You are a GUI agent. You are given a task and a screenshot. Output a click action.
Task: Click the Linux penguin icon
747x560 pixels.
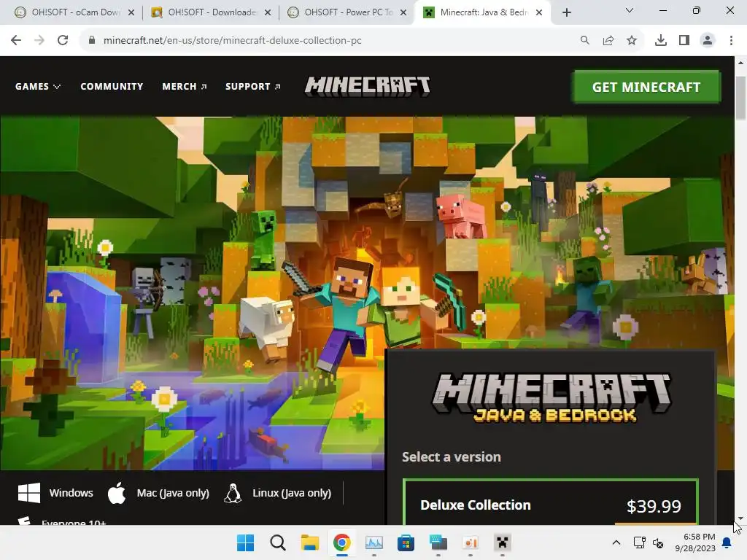click(x=233, y=494)
